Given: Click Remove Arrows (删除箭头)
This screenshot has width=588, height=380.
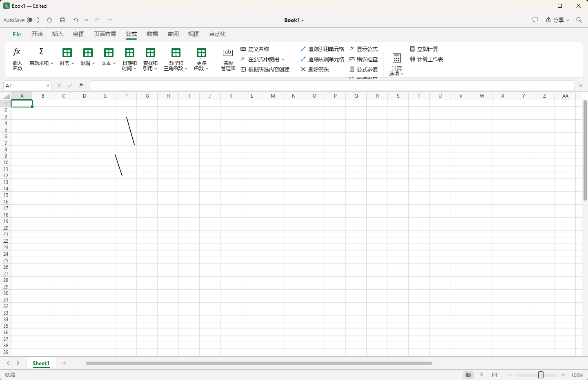Looking at the screenshot, I should tap(315, 69).
